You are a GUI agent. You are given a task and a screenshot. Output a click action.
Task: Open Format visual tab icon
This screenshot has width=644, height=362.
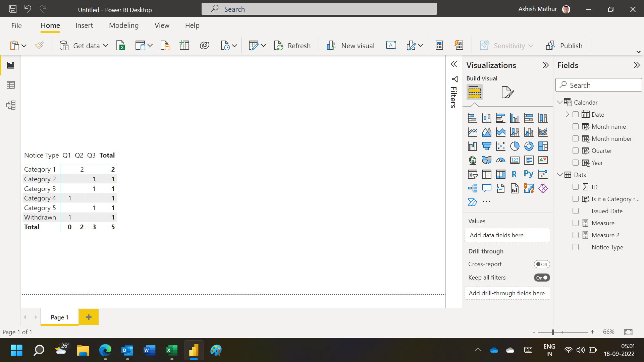tap(507, 92)
